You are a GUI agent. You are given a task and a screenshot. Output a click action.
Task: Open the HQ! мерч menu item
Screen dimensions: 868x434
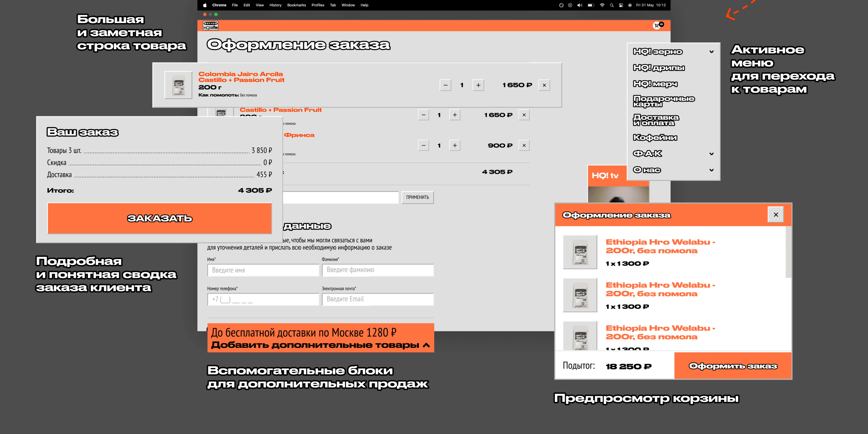click(655, 84)
